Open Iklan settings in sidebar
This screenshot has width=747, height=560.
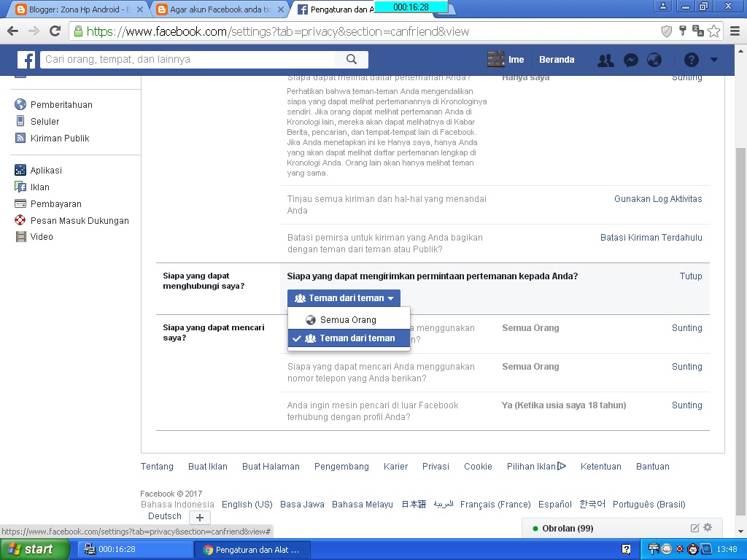click(39, 187)
